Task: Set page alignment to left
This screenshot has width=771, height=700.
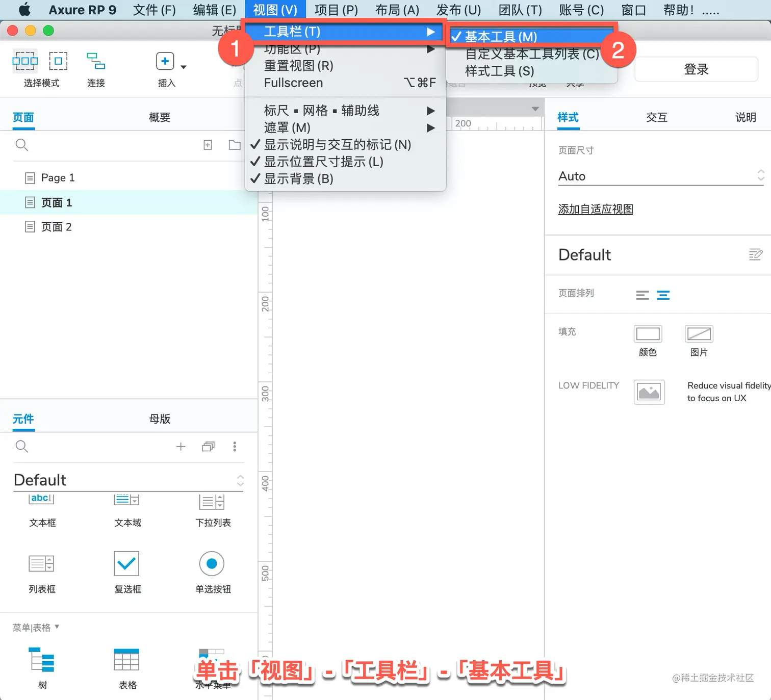Action: click(642, 295)
